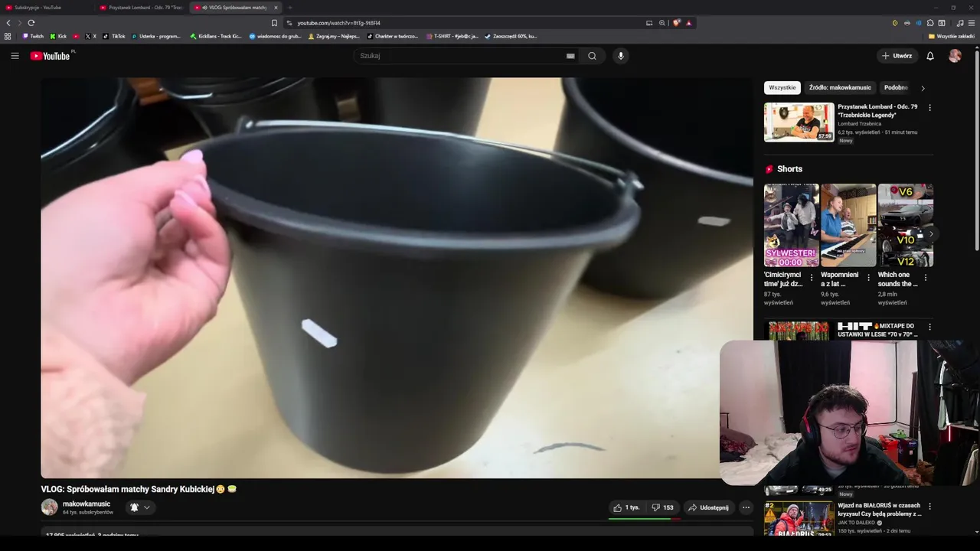Open the KickBans - Track Kic... bookmark

coord(216,36)
